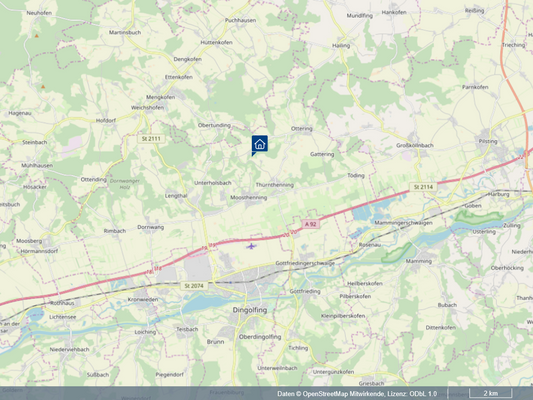This screenshot has height=400, width=533.
Task: Click the orange peak triangle near Neuhofen
Action: point(37,36)
